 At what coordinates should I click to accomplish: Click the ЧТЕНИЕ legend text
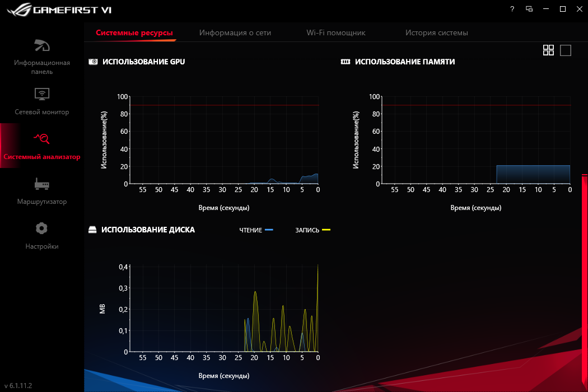[x=250, y=230]
